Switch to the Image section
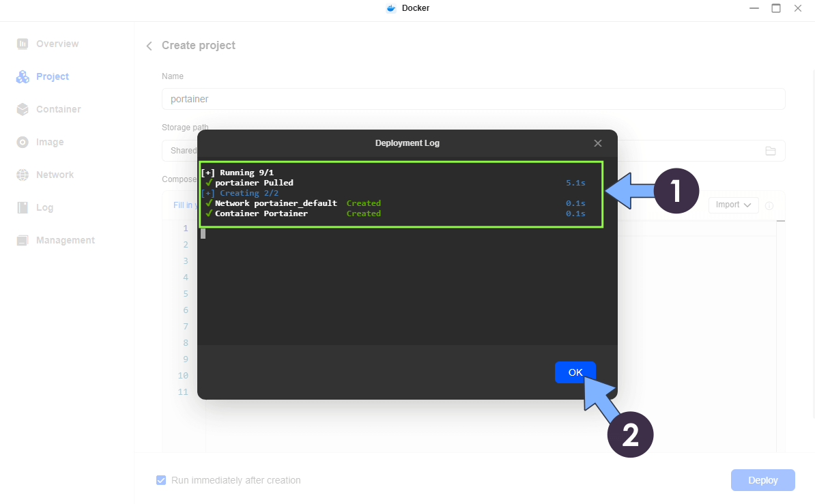Screen dimensions: 815x504 click(x=48, y=142)
